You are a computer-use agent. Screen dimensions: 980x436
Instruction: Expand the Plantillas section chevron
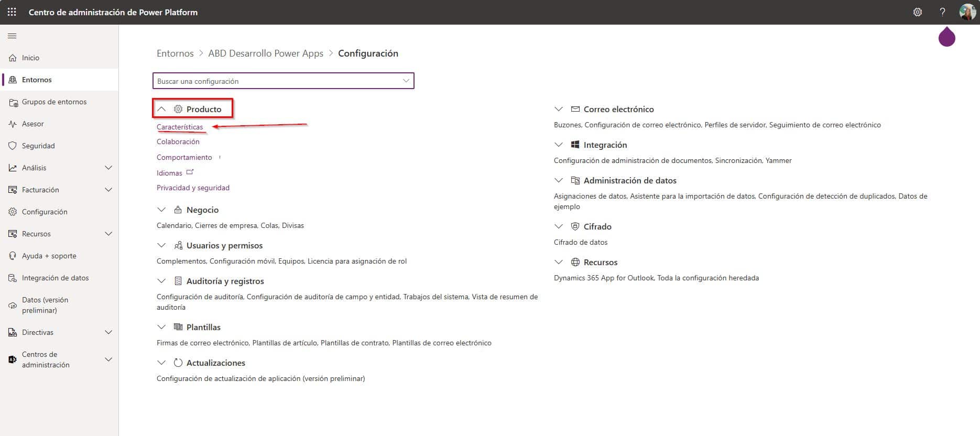(161, 327)
